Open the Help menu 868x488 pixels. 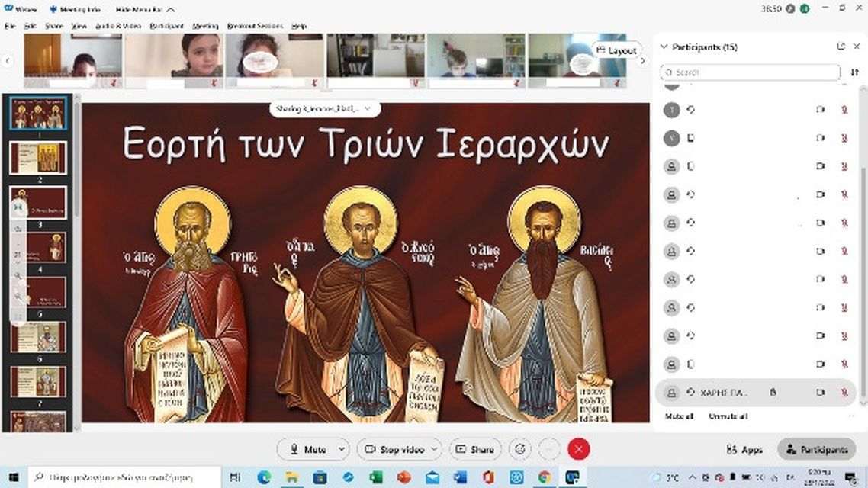coord(299,26)
